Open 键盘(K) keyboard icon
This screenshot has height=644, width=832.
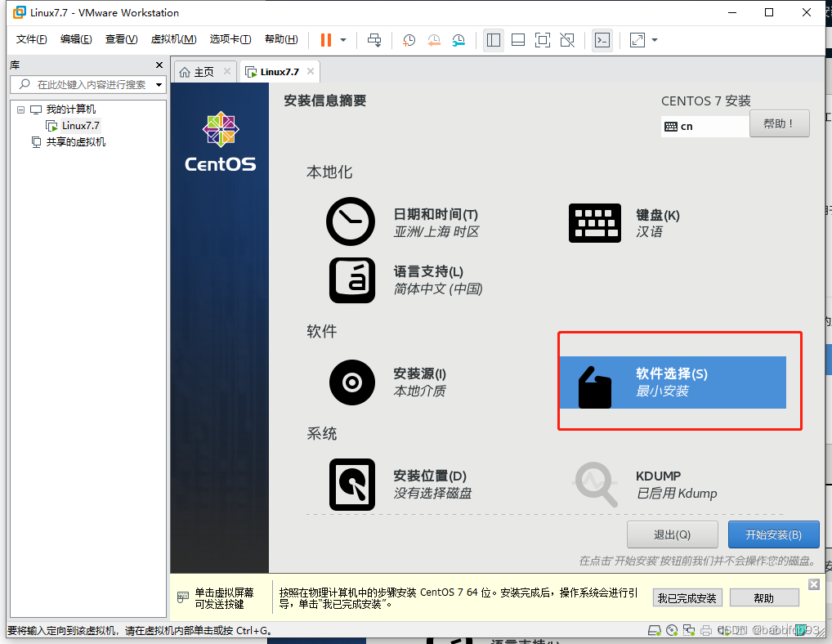[595, 223]
